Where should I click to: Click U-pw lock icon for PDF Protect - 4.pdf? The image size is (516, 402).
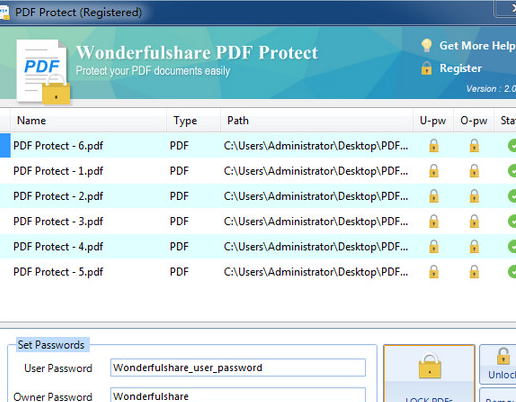pyautogui.click(x=434, y=246)
